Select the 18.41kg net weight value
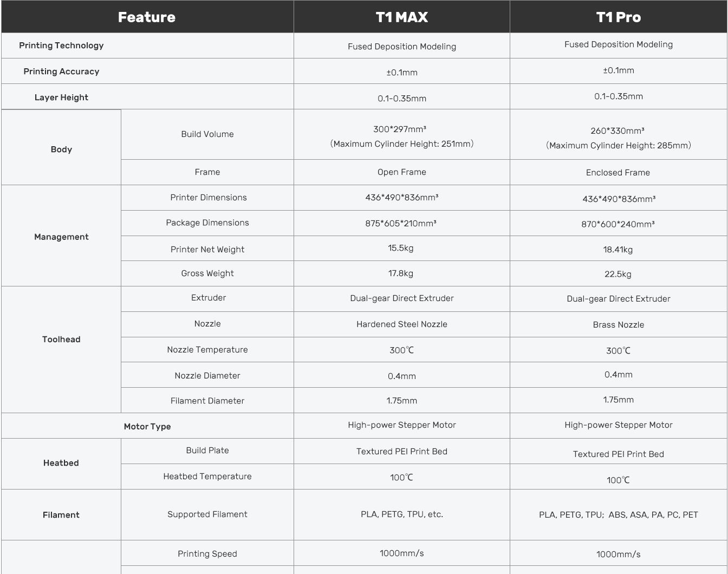This screenshot has width=728, height=574. click(618, 250)
